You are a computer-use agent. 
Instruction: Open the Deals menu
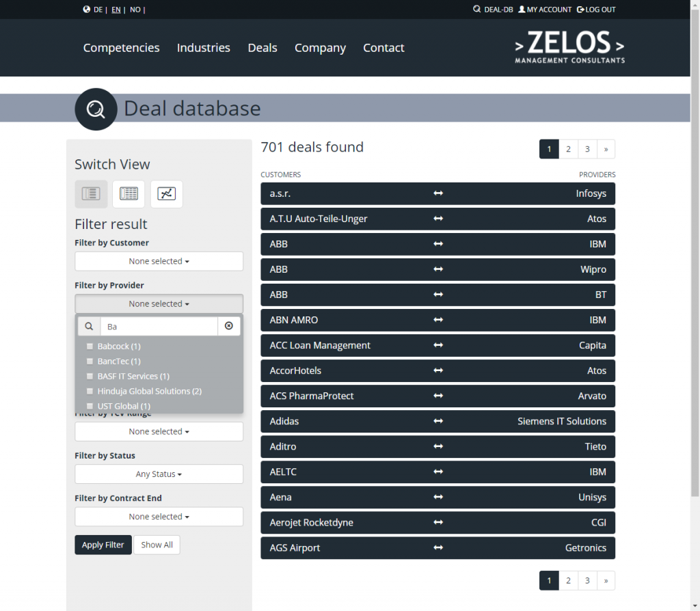[262, 48]
